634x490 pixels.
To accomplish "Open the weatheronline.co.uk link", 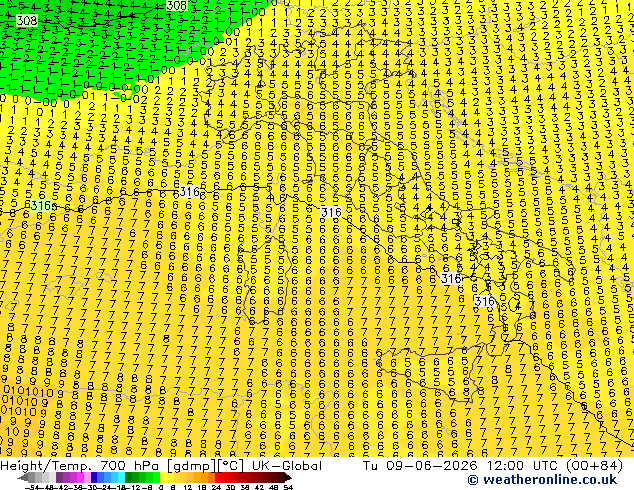I will (x=542, y=480).
